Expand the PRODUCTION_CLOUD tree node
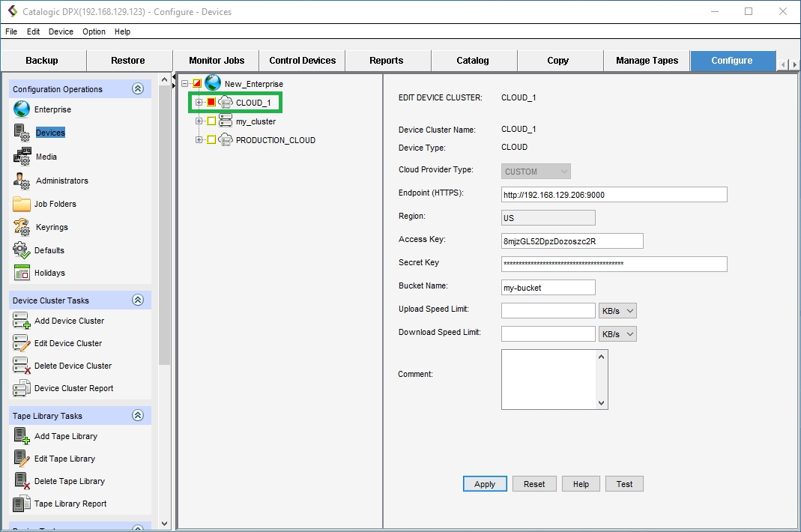 199,140
